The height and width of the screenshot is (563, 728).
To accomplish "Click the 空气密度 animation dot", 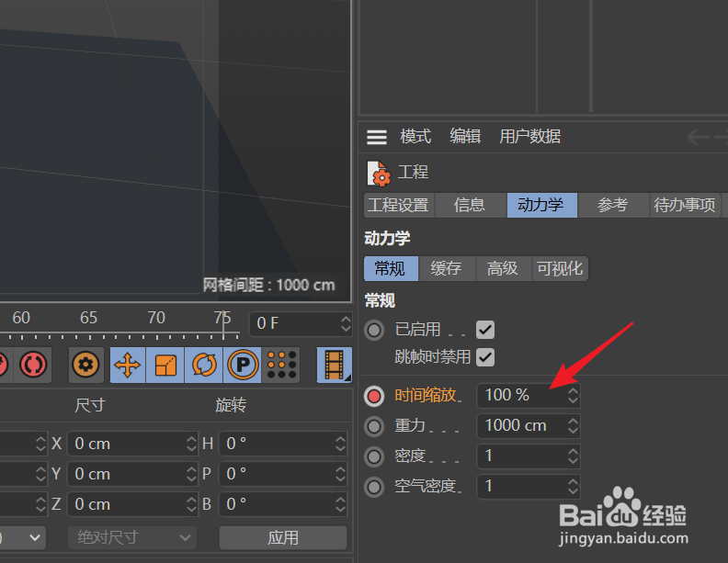I will [374, 487].
